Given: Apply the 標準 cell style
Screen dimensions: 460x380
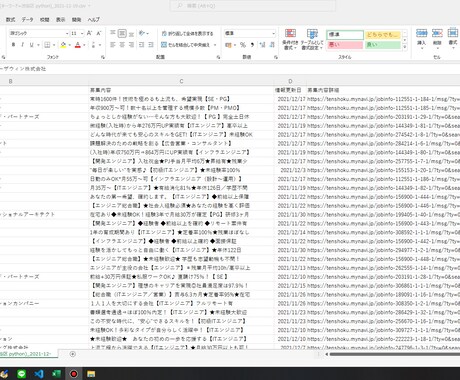Looking at the screenshot, I should click(x=345, y=35).
